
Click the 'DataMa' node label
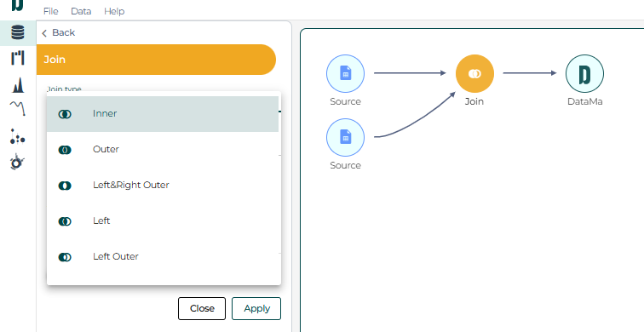(585, 101)
